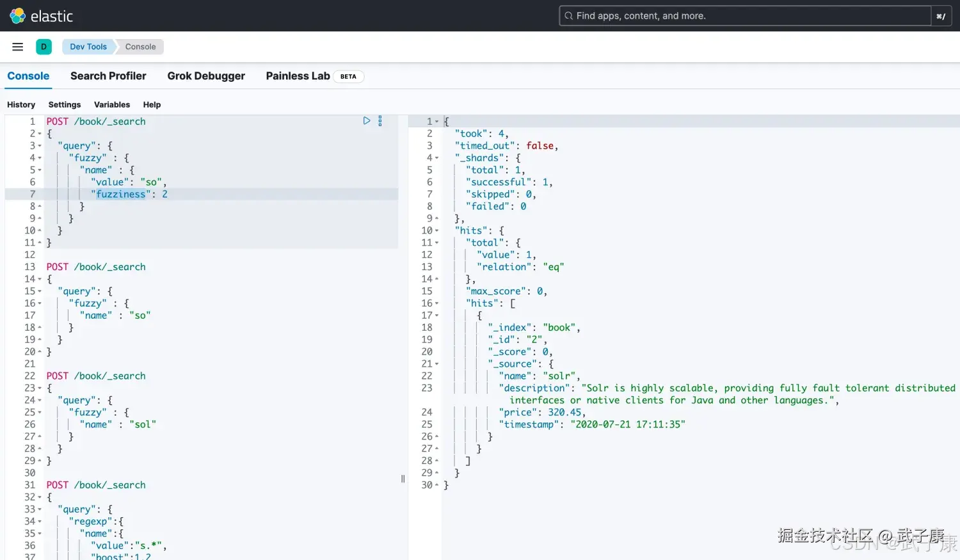Screen dimensions: 960x560
Task: Click the send request play icon
Action: pos(367,120)
